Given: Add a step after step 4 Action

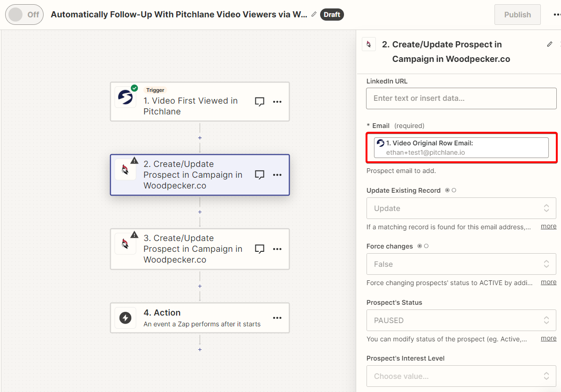Looking at the screenshot, I should tap(200, 349).
